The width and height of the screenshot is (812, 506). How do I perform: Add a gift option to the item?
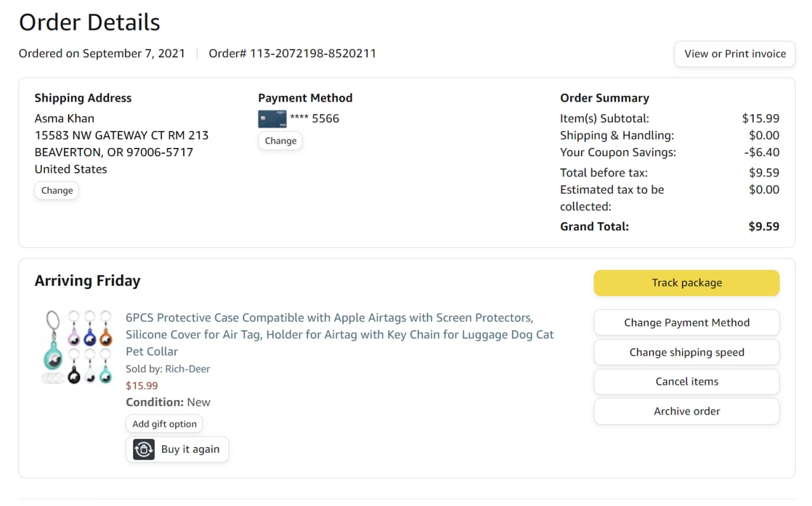pyautogui.click(x=164, y=424)
